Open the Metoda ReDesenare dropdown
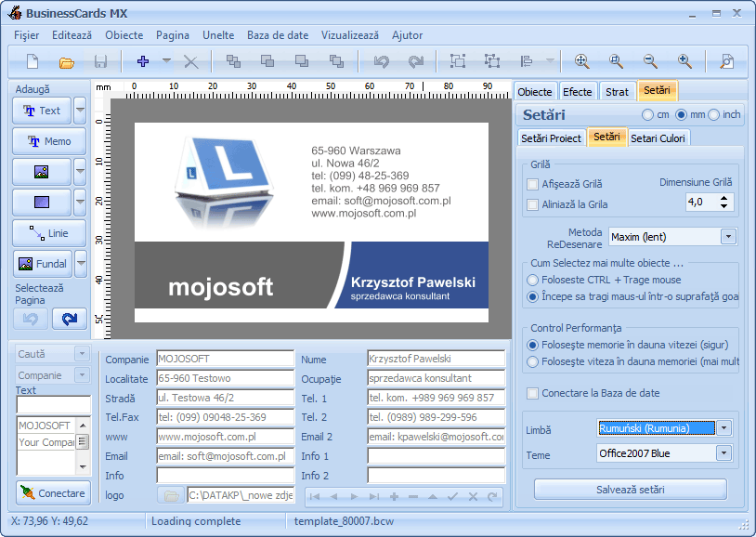Screen dimensions: 756x537 pyautogui.click(x=728, y=237)
